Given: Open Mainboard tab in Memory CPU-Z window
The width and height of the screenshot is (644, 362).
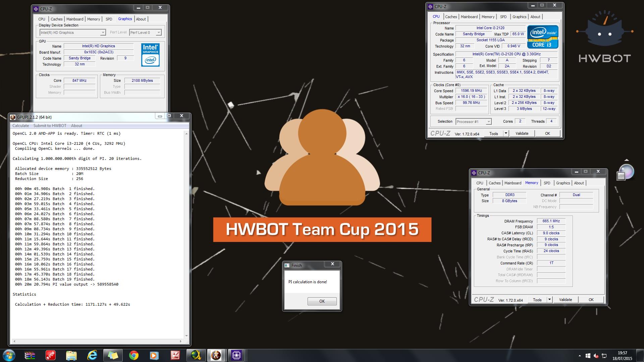Looking at the screenshot, I should click(513, 183).
